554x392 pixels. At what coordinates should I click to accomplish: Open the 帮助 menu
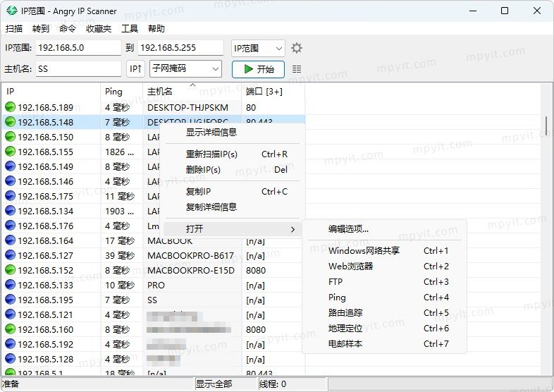156,28
